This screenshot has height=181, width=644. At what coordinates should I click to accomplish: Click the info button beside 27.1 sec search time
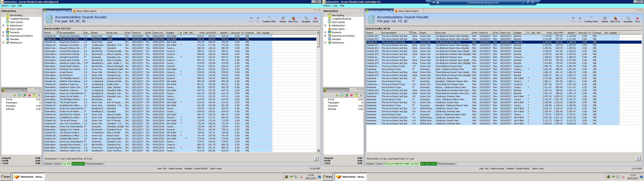[x=638, y=158]
